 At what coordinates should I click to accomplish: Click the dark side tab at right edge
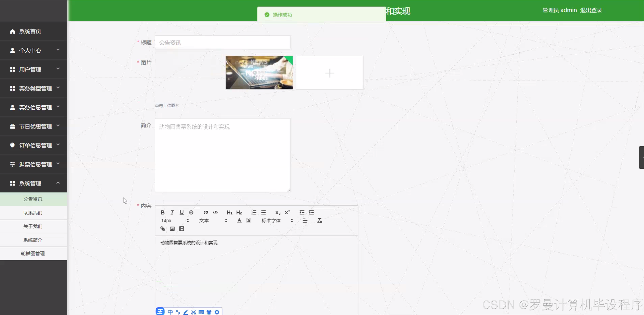tap(641, 157)
